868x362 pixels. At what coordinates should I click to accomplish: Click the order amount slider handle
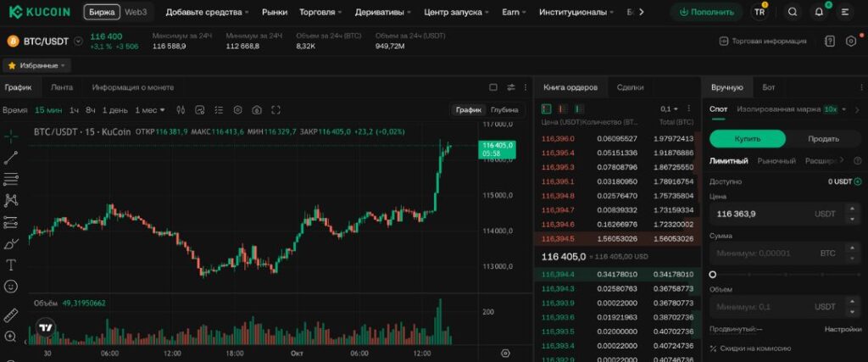click(x=713, y=274)
